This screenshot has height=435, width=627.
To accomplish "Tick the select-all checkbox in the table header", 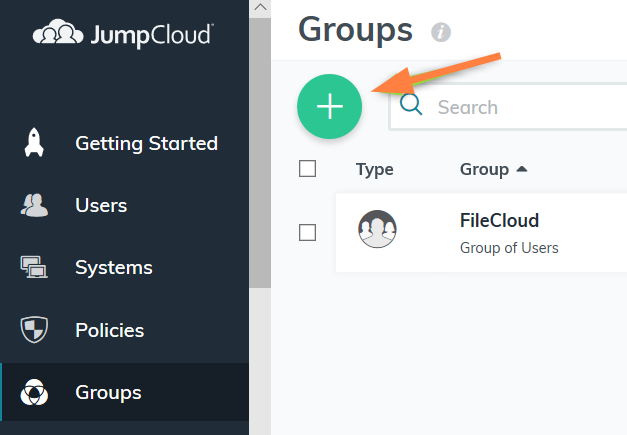I will click(308, 169).
